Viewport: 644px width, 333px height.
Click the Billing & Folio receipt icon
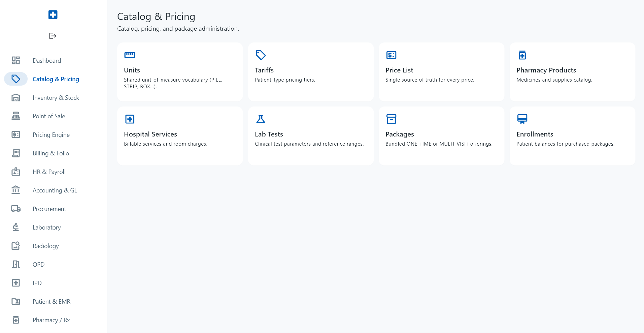coord(16,153)
